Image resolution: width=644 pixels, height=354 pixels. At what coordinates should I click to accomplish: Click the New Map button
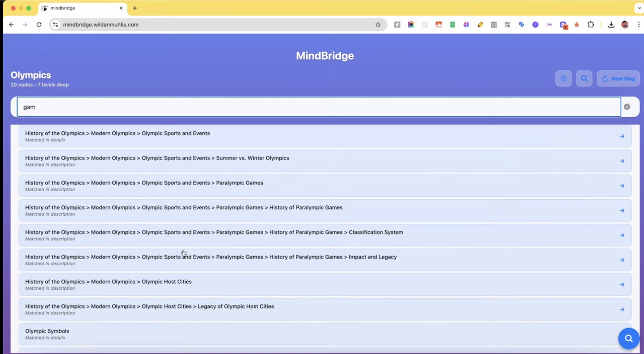point(618,79)
